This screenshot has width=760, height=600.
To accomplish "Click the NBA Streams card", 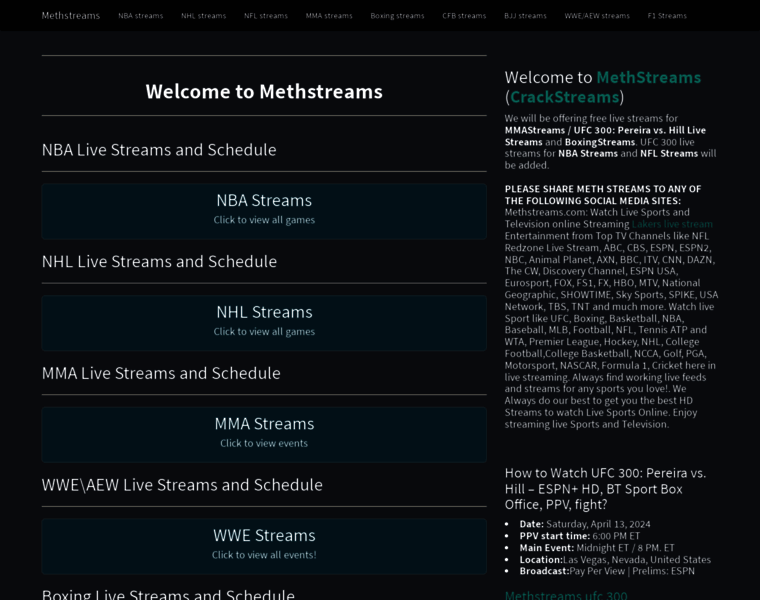I will click(264, 211).
